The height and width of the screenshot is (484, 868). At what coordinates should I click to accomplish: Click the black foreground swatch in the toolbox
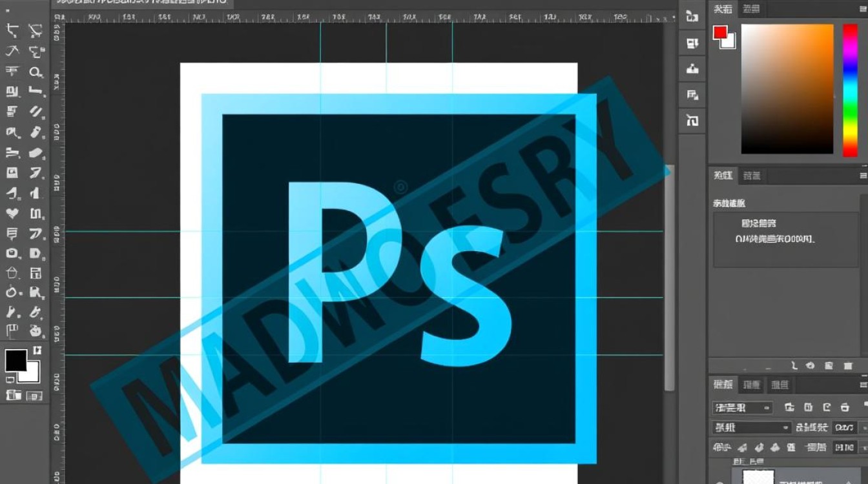tap(15, 360)
